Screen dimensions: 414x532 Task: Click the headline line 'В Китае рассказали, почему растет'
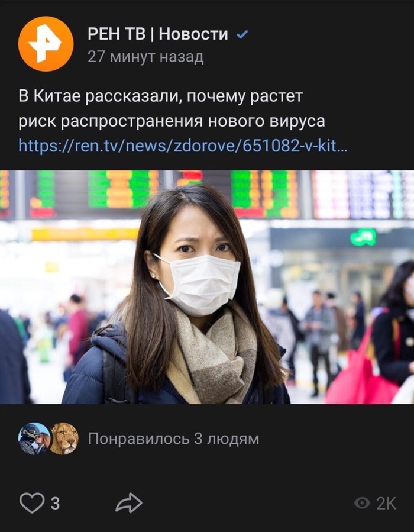[x=161, y=96]
